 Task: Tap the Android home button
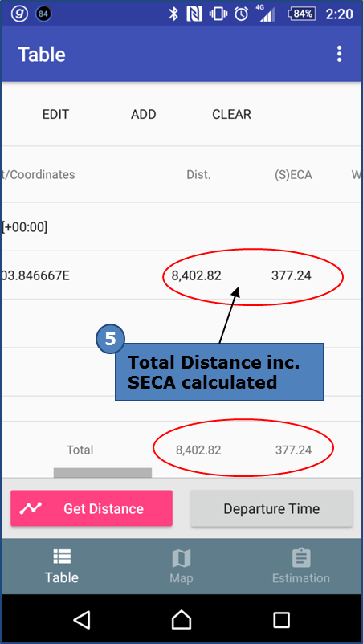(181, 619)
